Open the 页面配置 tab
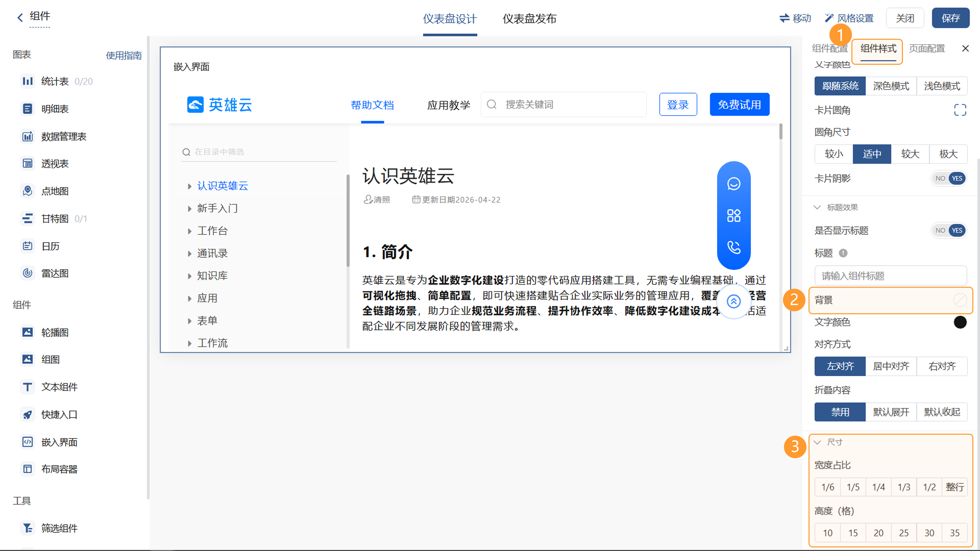Screen dimensions: 980x551 (927, 48)
